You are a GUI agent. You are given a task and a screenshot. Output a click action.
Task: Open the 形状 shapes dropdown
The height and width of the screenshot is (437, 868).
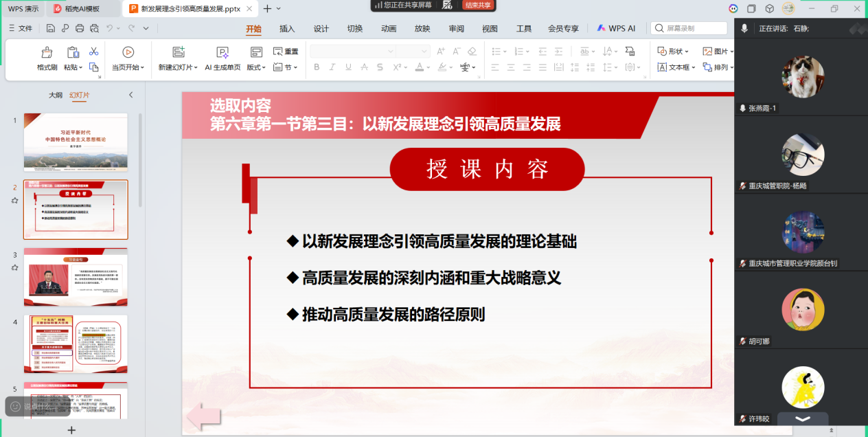(x=689, y=52)
